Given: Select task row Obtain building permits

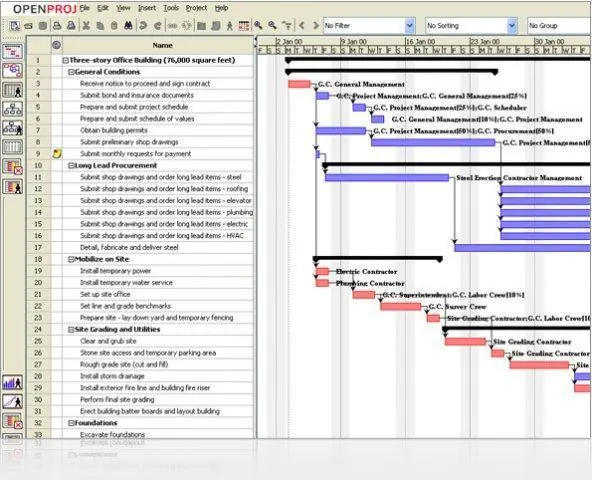Looking at the screenshot, I should tap(140, 131).
